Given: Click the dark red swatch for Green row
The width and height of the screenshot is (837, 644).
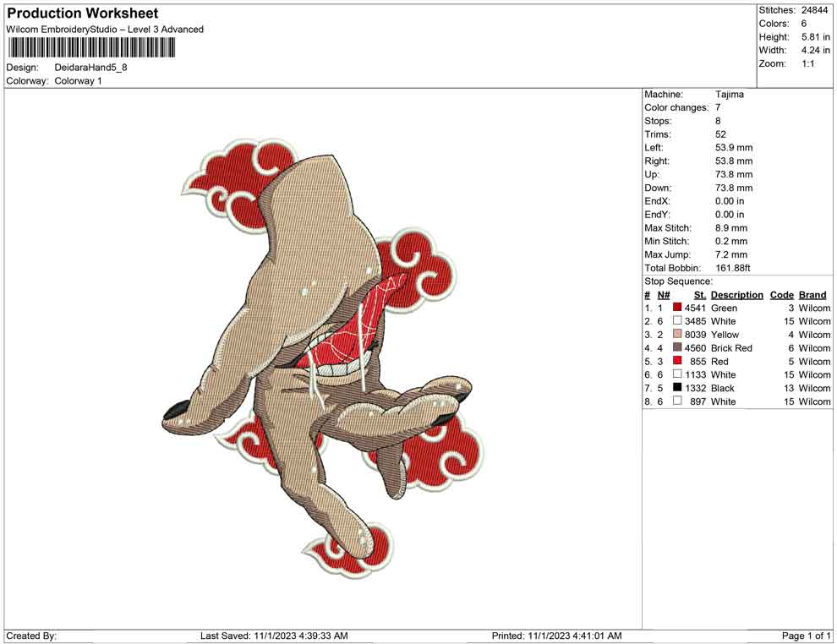Looking at the screenshot, I should tap(677, 308).
